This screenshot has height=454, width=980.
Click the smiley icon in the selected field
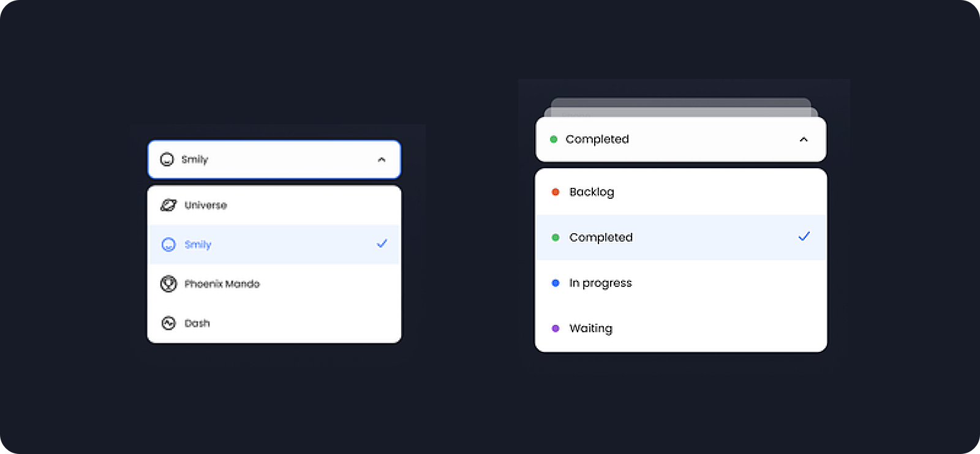[167, 160]
